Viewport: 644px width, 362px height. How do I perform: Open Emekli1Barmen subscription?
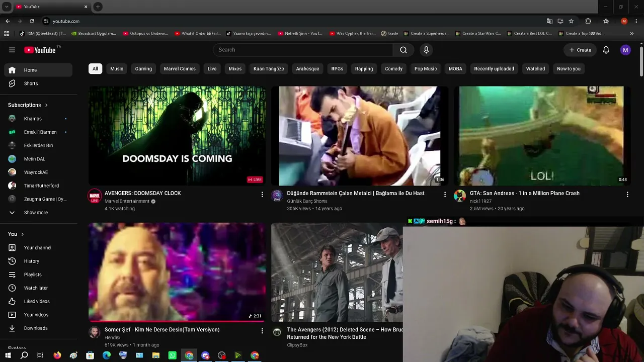[x=38, y=132]
